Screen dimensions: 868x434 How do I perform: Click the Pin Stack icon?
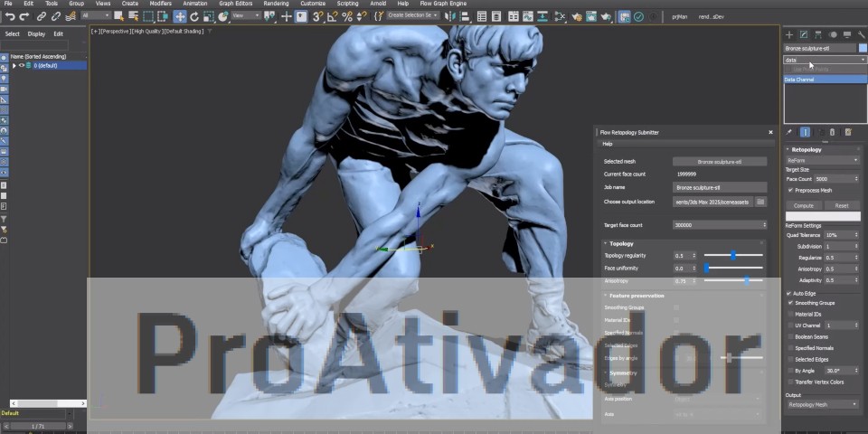(x=788, y=132)
